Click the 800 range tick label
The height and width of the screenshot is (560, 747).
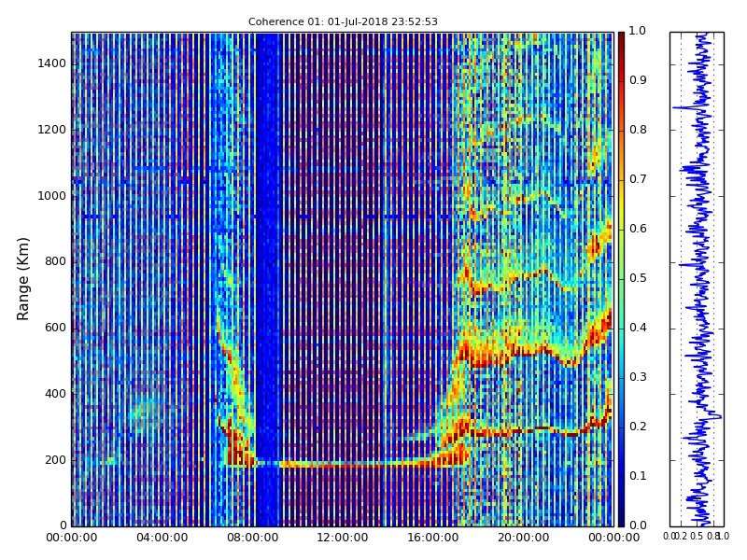point(55,261)
